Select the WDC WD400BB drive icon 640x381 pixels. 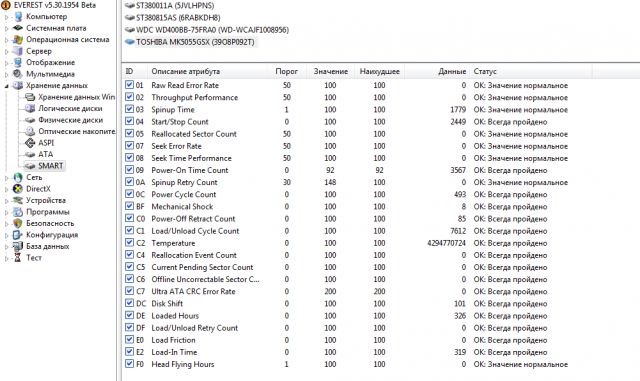[x=130, y=30]
